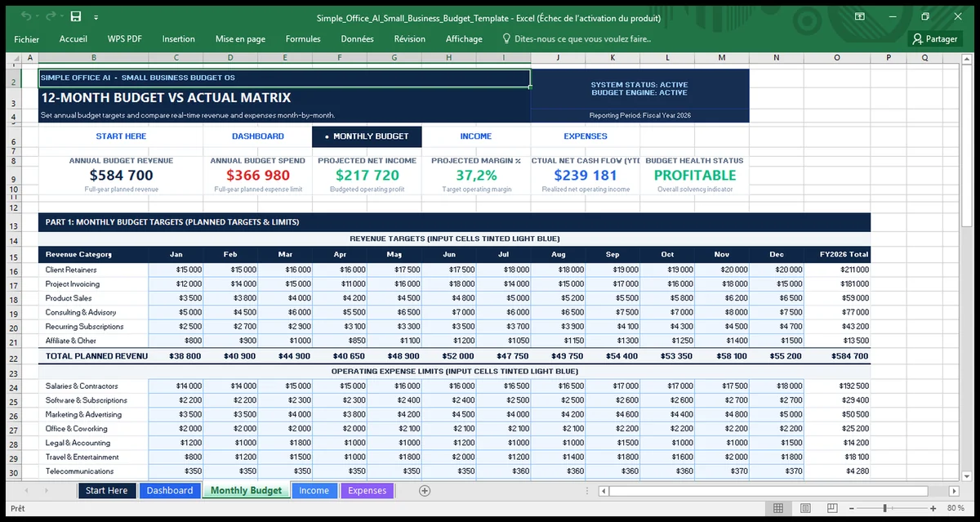Select the Jan column header cell
980x522 pixels.
176,254
